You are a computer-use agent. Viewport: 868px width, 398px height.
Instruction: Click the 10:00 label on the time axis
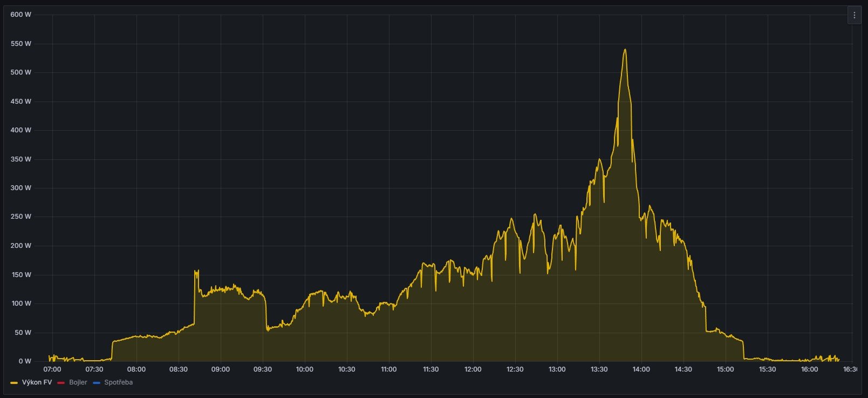[x=304, y=369]
